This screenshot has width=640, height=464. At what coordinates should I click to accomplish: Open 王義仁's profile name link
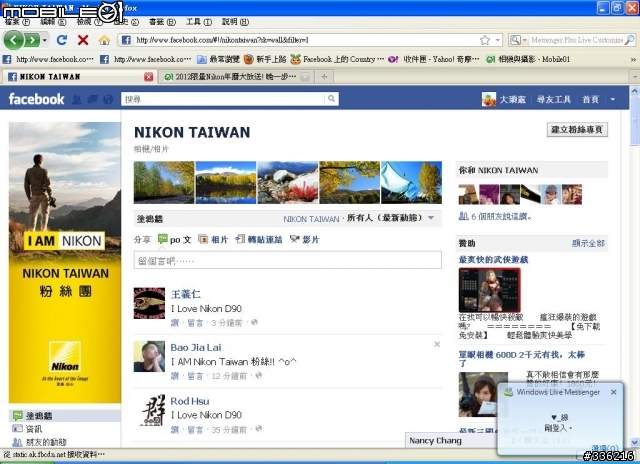[186, 294]
